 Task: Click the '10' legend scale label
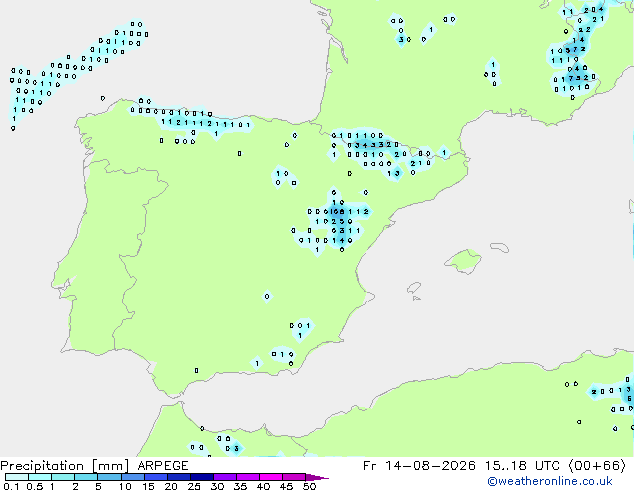125,486
